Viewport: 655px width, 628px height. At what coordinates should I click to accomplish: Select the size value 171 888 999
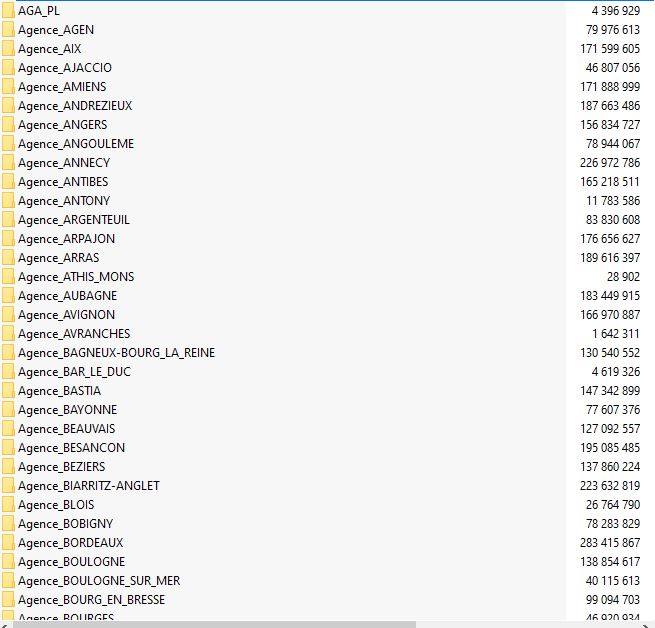coord(610,87)
